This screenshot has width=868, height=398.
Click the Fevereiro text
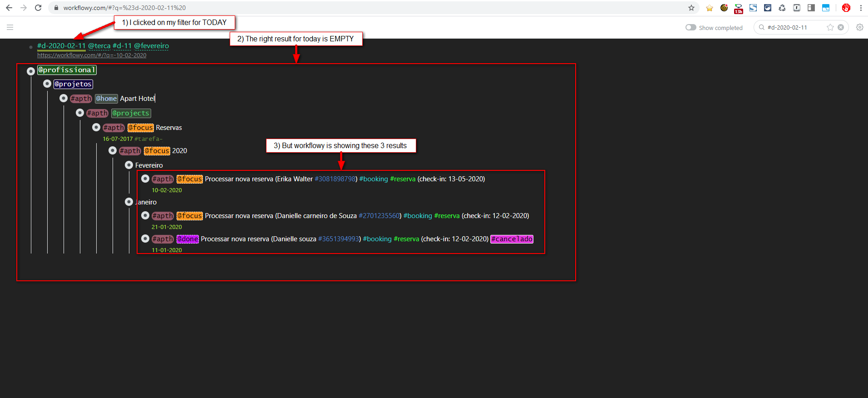pos(149,165)
